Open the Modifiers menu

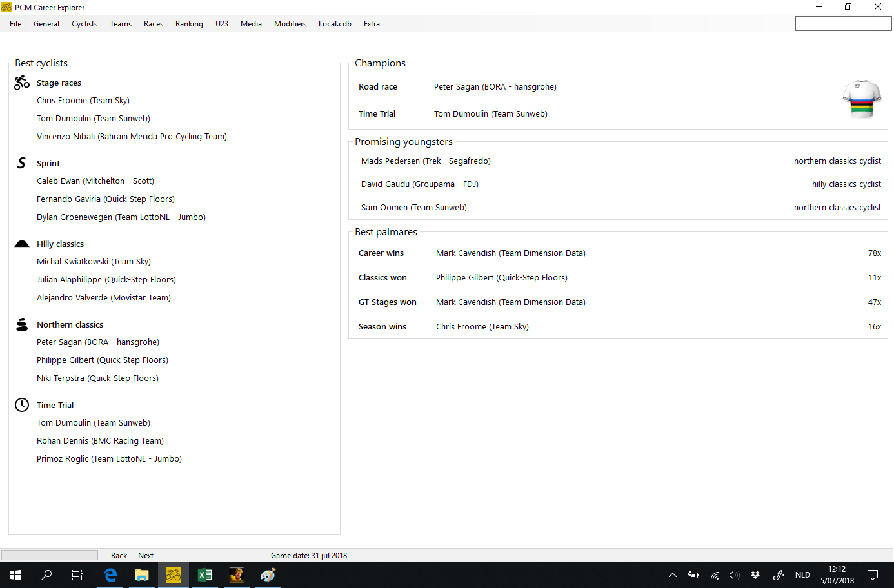click(290, 24)
